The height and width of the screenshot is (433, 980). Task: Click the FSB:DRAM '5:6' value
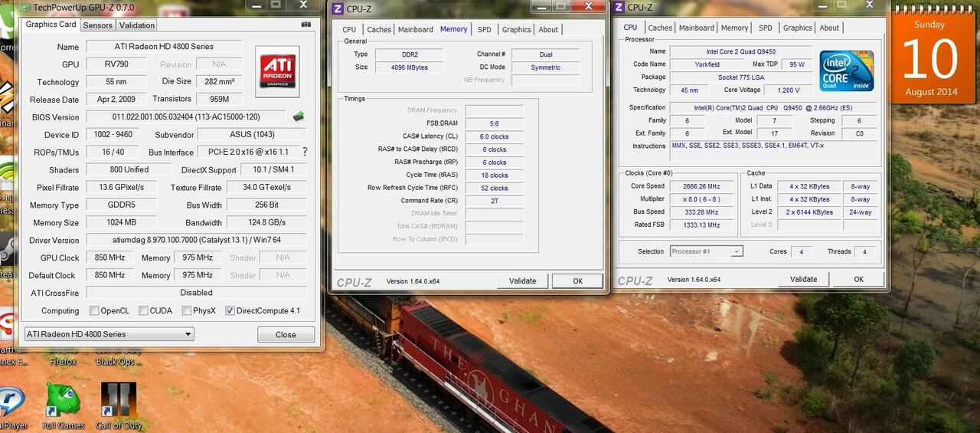494,123
